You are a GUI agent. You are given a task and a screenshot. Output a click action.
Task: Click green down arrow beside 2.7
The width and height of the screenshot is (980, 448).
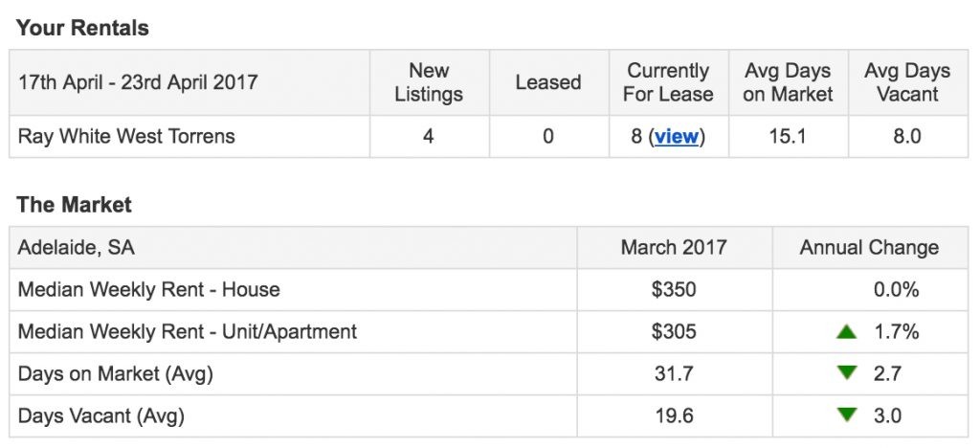point(846,373)
